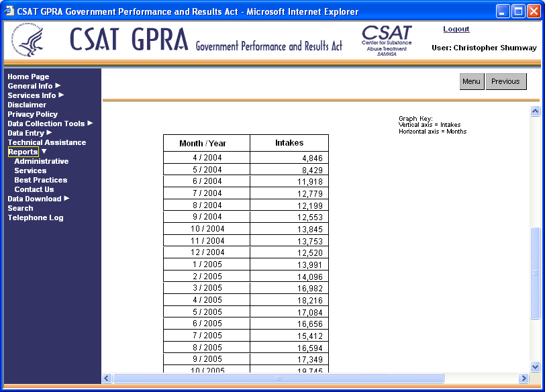Expand the Data Download submenu arrow
The image size is (545, 392).
(66, 199)
